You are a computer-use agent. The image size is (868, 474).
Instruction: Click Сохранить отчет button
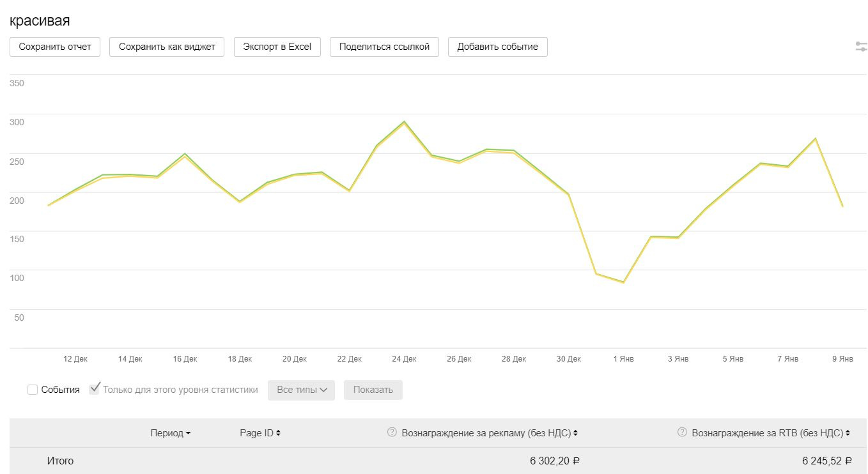coord(55,47)
